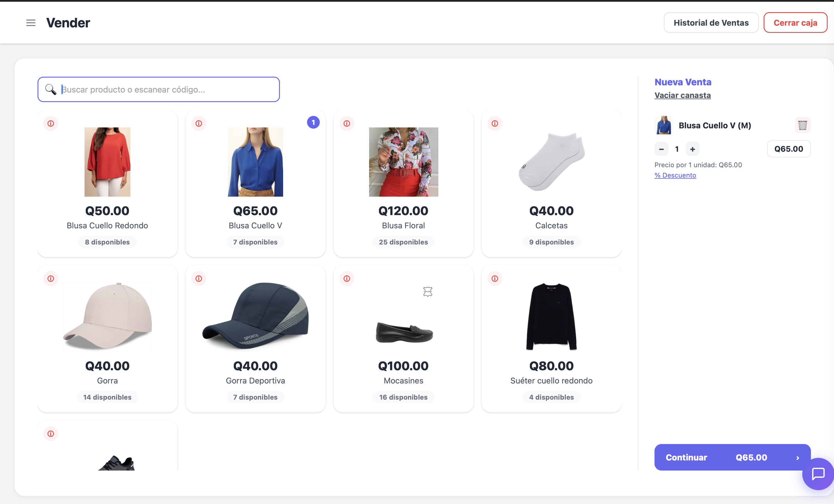Screen dimensions: 834x504
Task: Click the '16 disponibles' stock label
Action: pos(403,397)
